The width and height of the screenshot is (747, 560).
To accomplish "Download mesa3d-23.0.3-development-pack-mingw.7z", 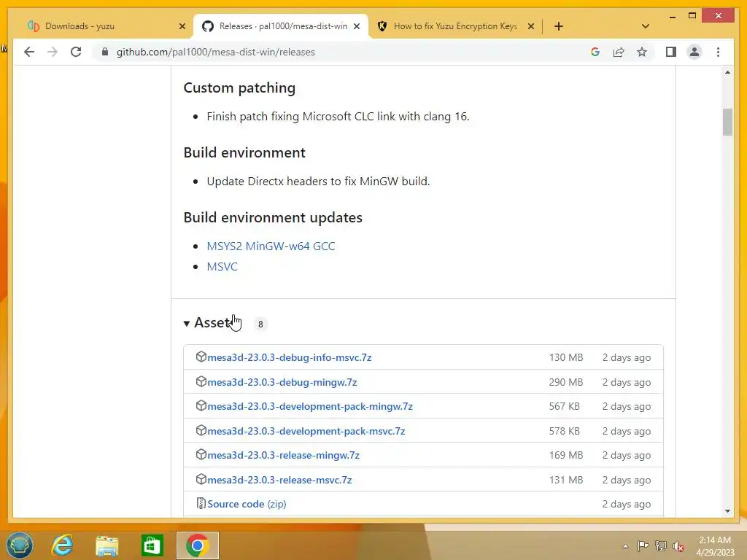I will pos(310,407).
